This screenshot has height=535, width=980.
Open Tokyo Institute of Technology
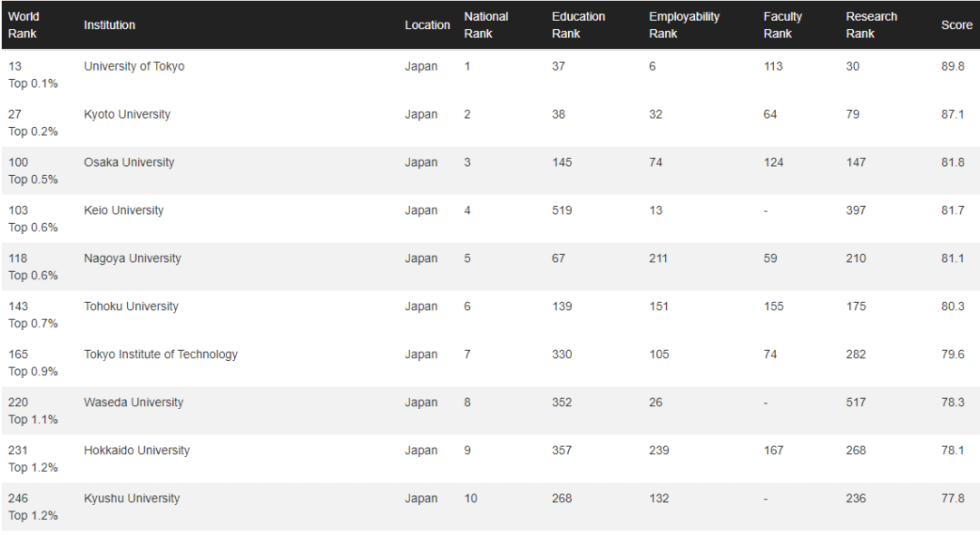pos(161,355)
